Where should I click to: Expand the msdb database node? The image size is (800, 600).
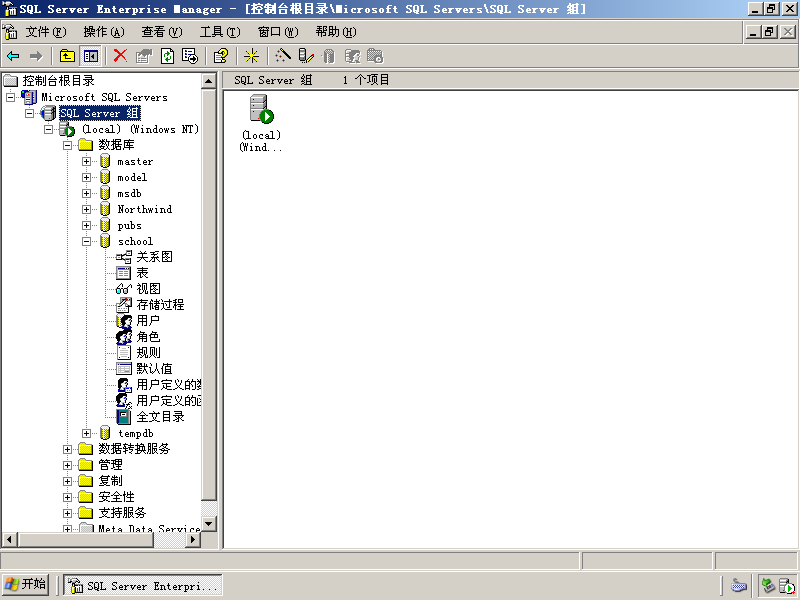[x=87, y=193]
